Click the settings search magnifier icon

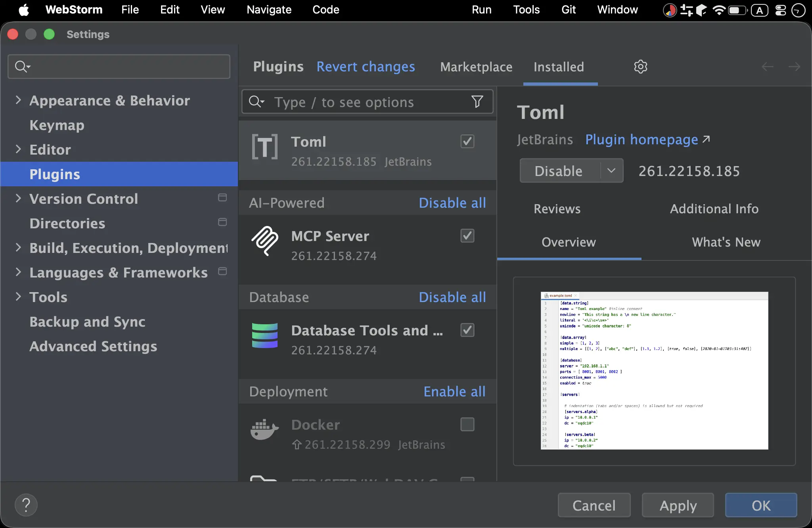(x=22, y=67)
